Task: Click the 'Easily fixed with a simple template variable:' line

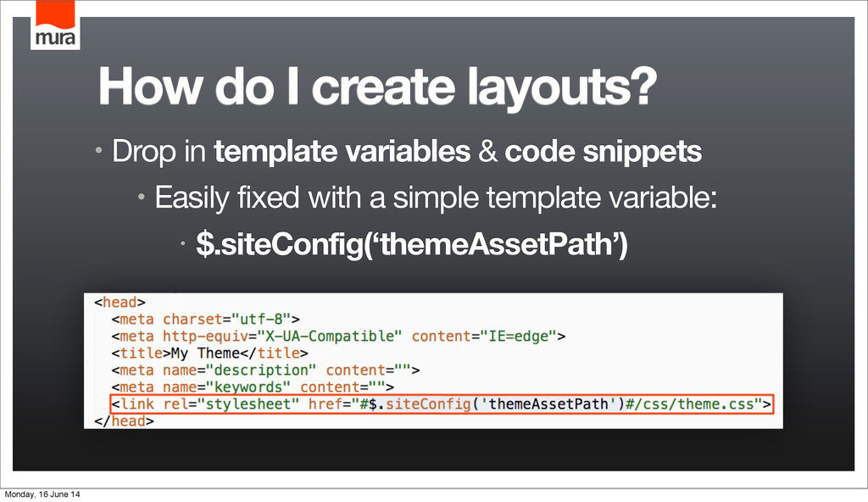Action: 435,198
